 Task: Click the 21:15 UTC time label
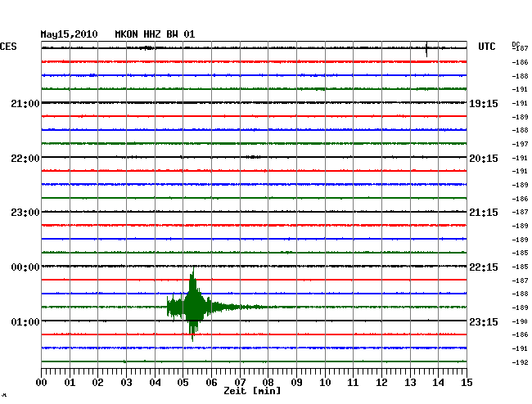tap(484, 213)
